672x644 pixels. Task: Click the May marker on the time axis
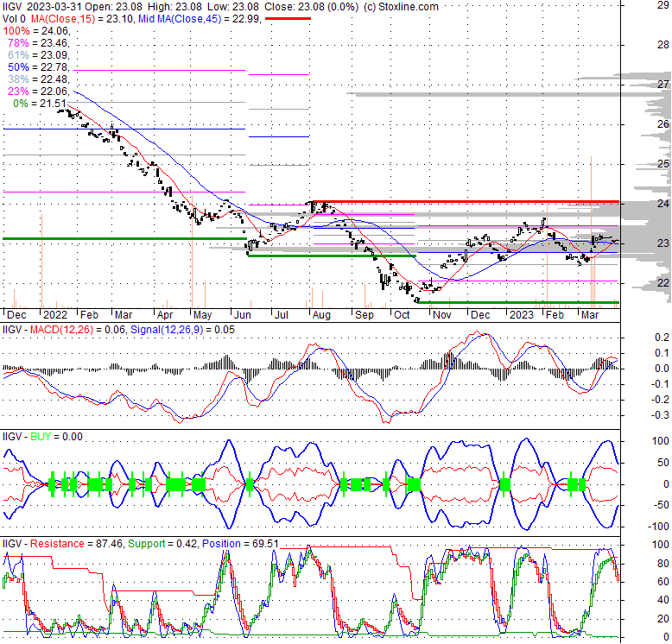click(x=203, y=315)
